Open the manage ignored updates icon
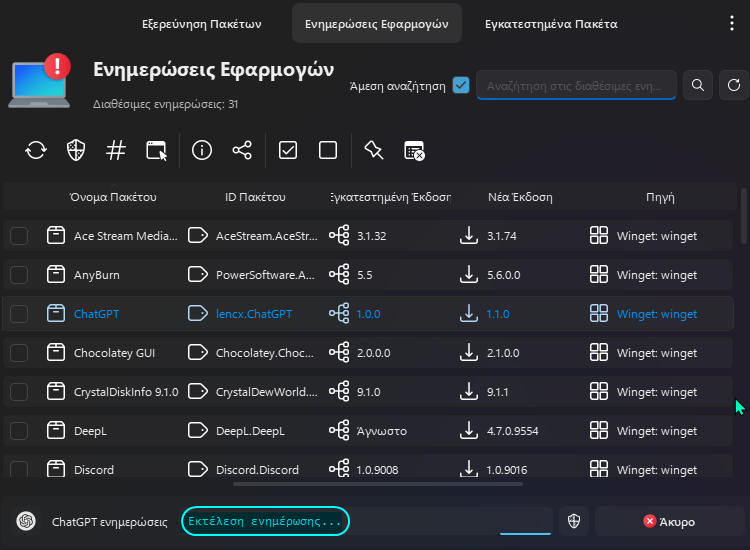This screenshot has width=750, height=550. pyautogui.click(x=414, y=151)
